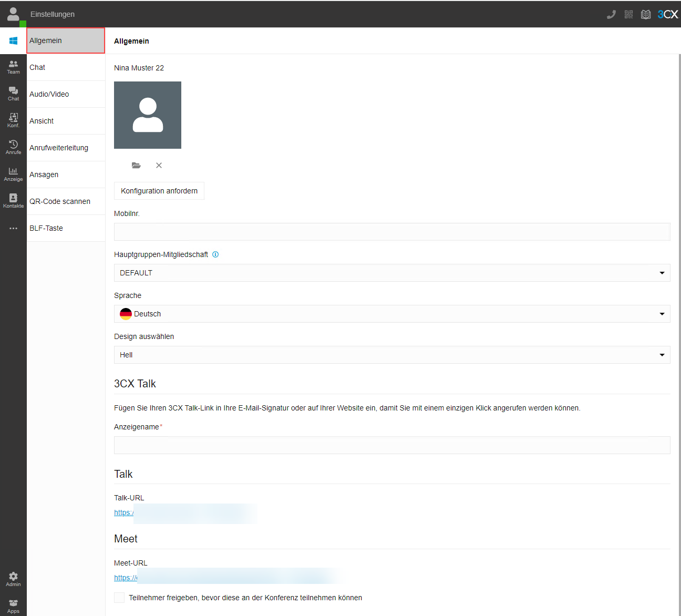The image size is (681, 616).
Task: Open the user profile avatar icon
Action: click(13, 14)
